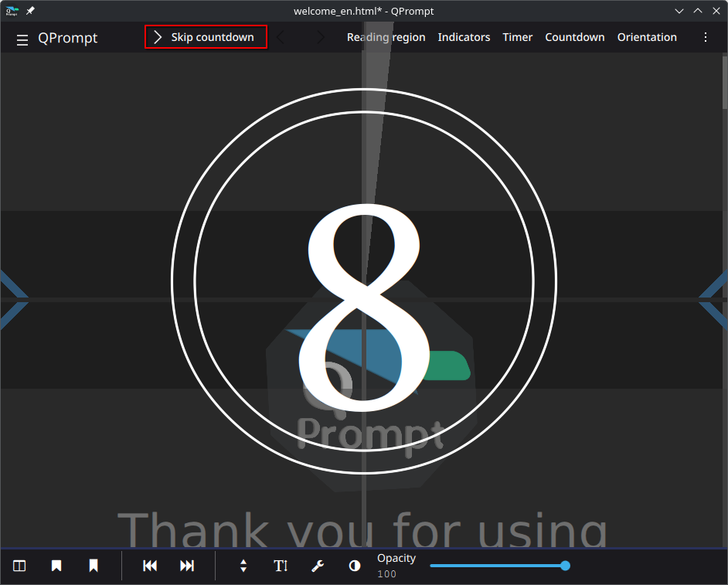
Task: Click the right reading region pointer
Action: pyautogui.click(x=713, y=300)
